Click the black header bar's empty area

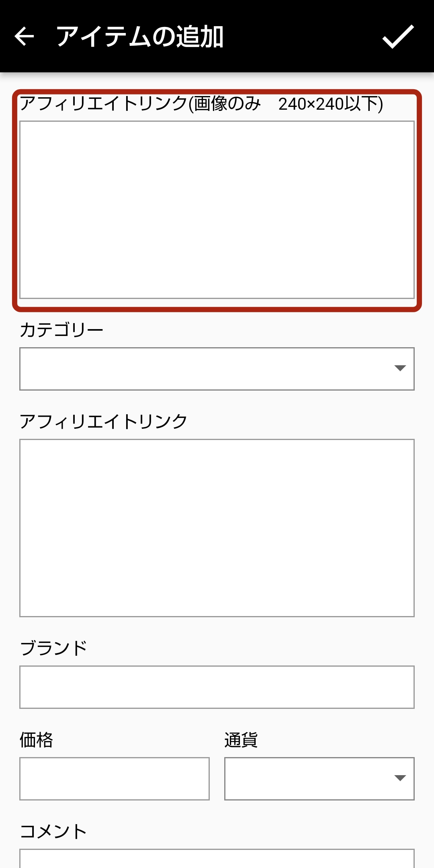coord(301,37)
